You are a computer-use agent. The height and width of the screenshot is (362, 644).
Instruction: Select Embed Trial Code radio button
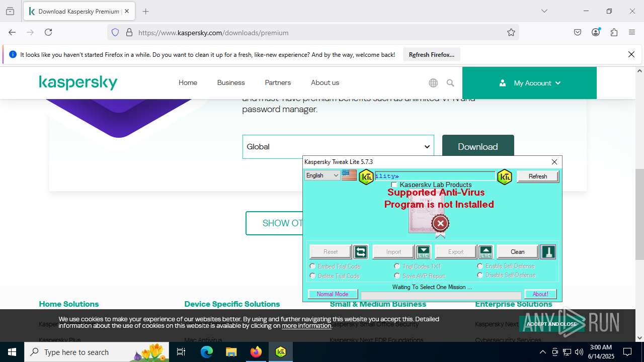point(312,266)
